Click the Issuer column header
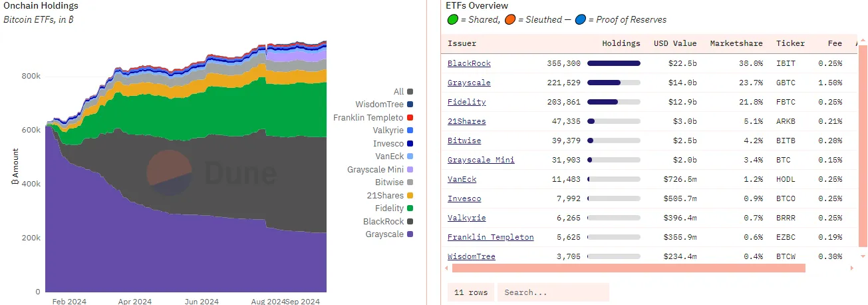This screenshot has height=305, width=868. [462, 43]
